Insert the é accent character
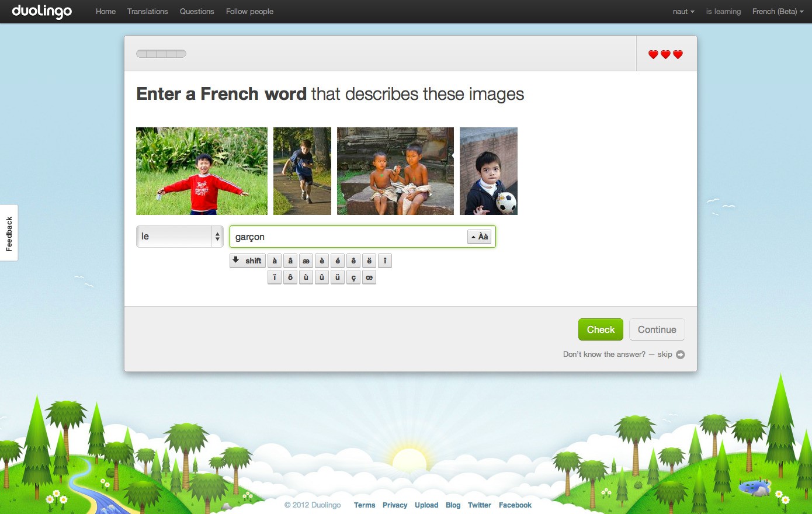 click(x=338, y=261)
